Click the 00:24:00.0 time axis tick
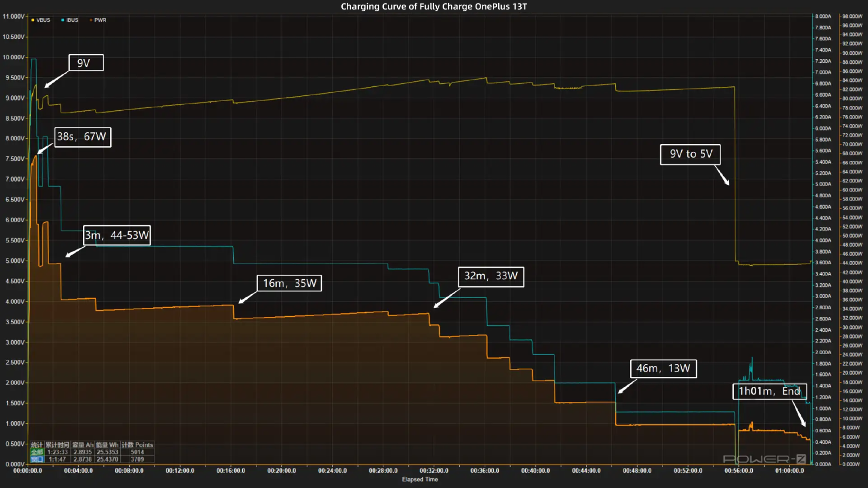 point(332,471)
